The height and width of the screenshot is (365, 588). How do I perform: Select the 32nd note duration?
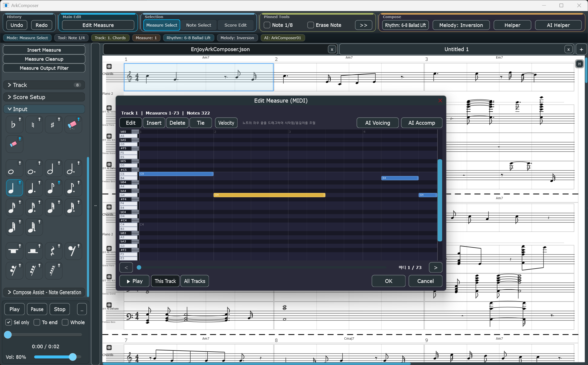click(x=53, y=207)
